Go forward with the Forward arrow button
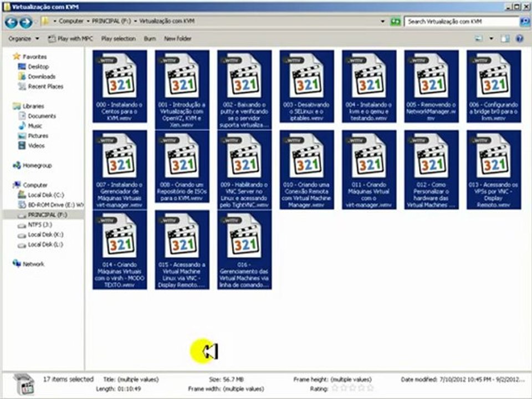Viewport: 532px width, 399px height. [x=26, y=22]
